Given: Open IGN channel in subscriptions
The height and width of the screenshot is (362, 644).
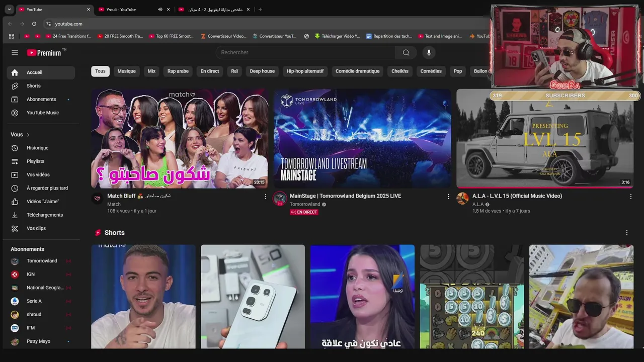Looking at the screenshot, I should pyautogui.click(x=41, y=275).
